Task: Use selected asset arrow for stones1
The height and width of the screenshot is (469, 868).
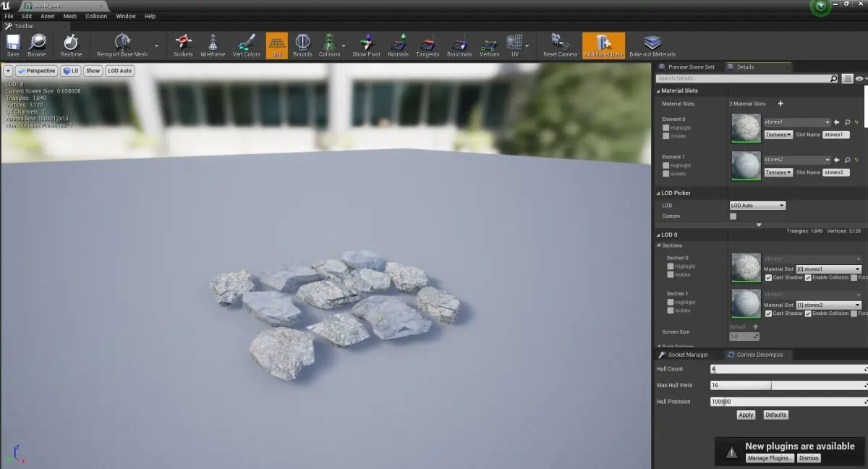Action: pos(837,122)
